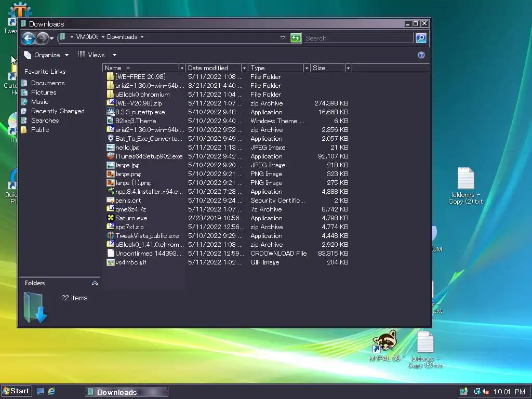
Task: Expand the arrow after Downloads breadcrumb
Action: [142, 37]
